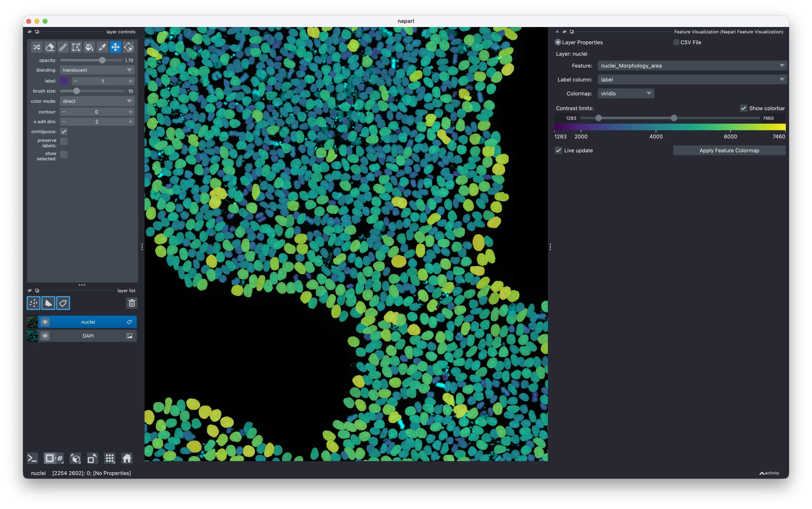Add a new shapes layer
812x509 pixels.
tap(49, 303)
